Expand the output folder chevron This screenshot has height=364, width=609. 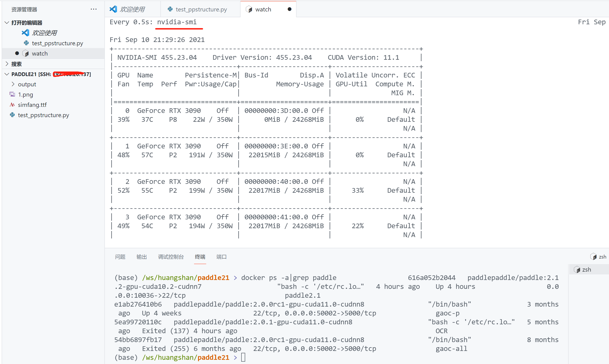coord(13,84)
